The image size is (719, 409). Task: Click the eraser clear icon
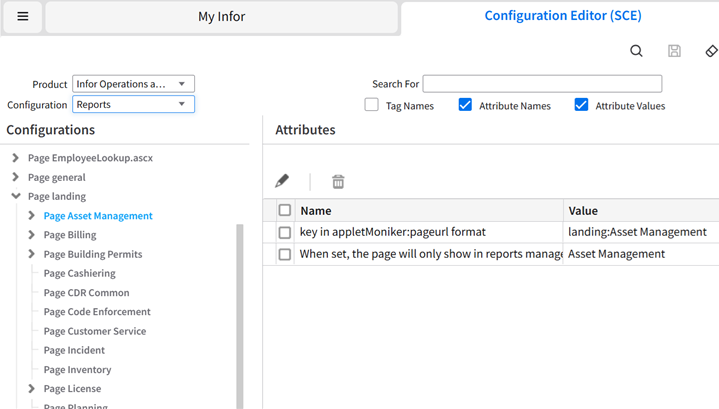coord(711,51)
